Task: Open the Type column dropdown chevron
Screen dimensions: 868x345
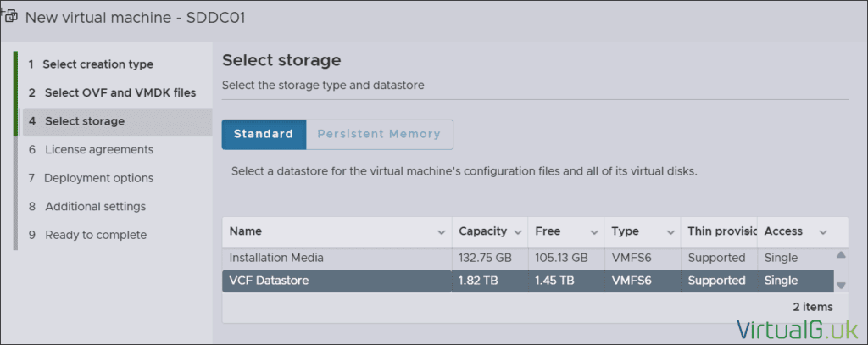Action: tap(669, 232)
